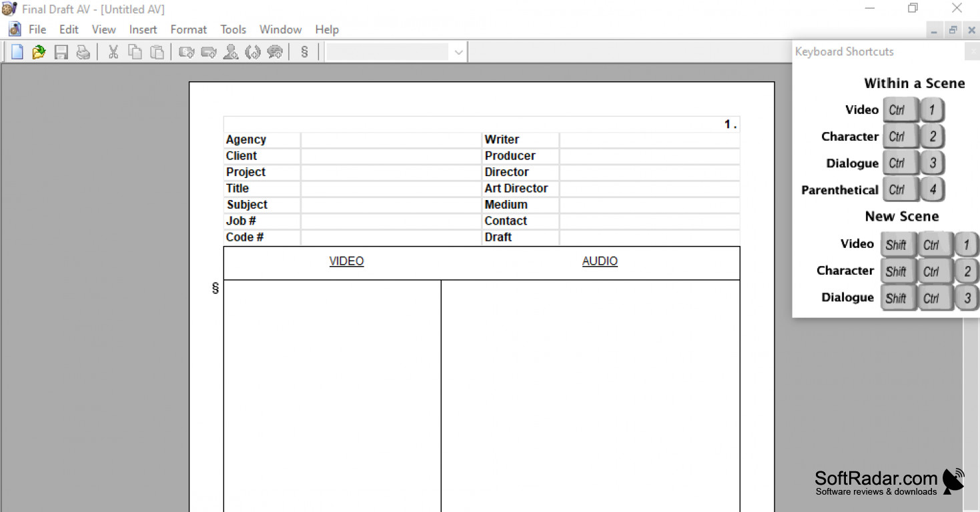The image size is (980, 512).
Task: Cut selection with the scissors icon
Action: click(x=113, y=52)
